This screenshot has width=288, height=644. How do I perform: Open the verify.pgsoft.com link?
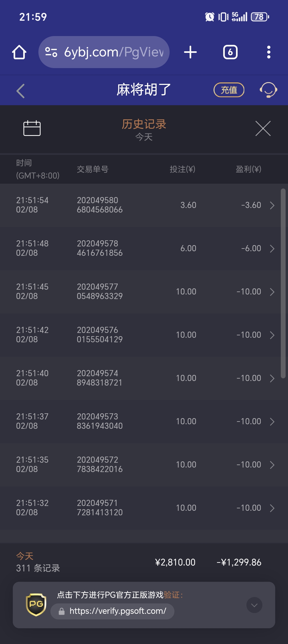click(118, 611)
